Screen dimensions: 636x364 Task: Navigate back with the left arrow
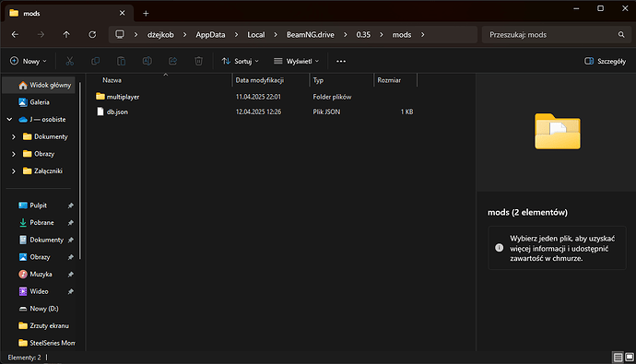tap(15, 35)
